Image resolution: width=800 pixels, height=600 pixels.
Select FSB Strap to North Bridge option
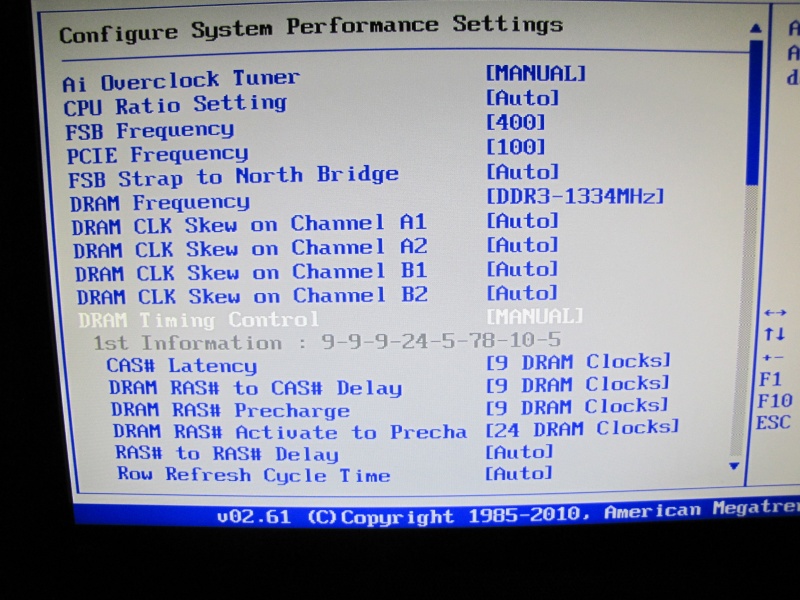pyautogui.click(x=233, y=177)
